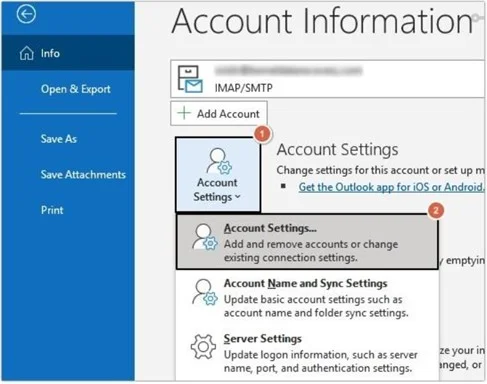
Task: Expand the Account Settings dropdown button
Action: coord(218,174)
